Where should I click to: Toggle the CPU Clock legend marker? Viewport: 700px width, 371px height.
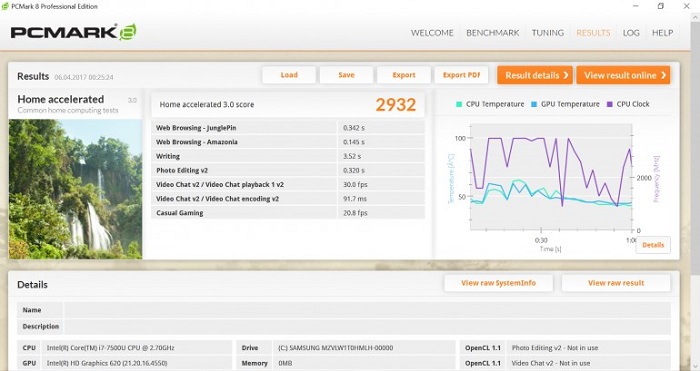[x=609, y=104]
